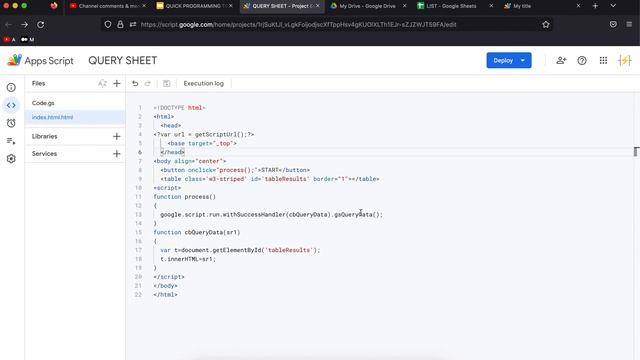Click the base target="_top" line
This screenshot has width=640, height=360.
pos(202,143)
